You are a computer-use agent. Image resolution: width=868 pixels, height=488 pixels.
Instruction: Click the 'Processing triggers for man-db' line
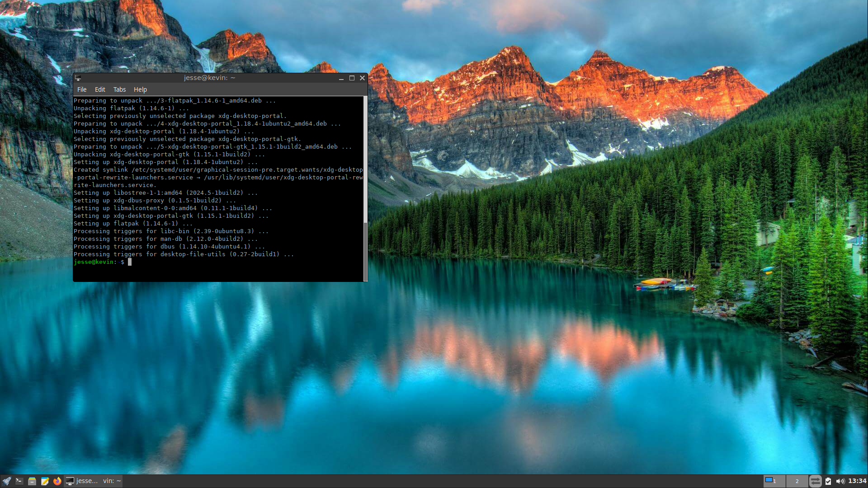click(165, 239)
